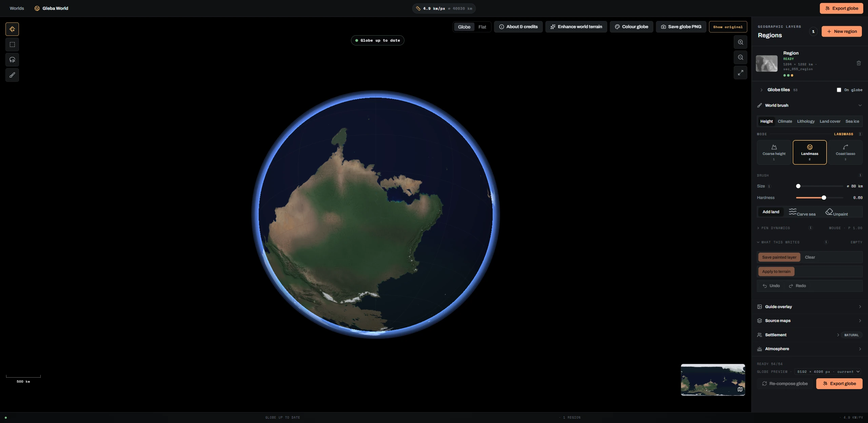868x423 pixels.
Task: Select the rotate globe navigation tool
Action: coord(12,29)
